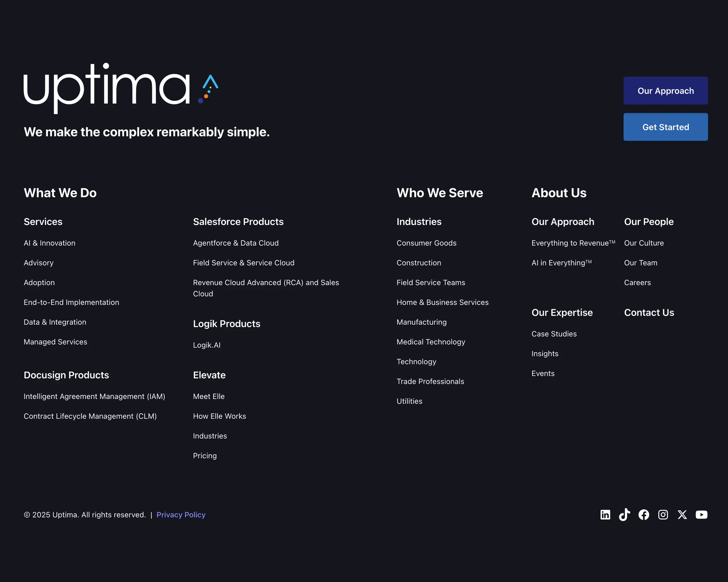Click the Our People heading
Image resolution: width=728 pixels, height=582 pixels.
(648, 222)
